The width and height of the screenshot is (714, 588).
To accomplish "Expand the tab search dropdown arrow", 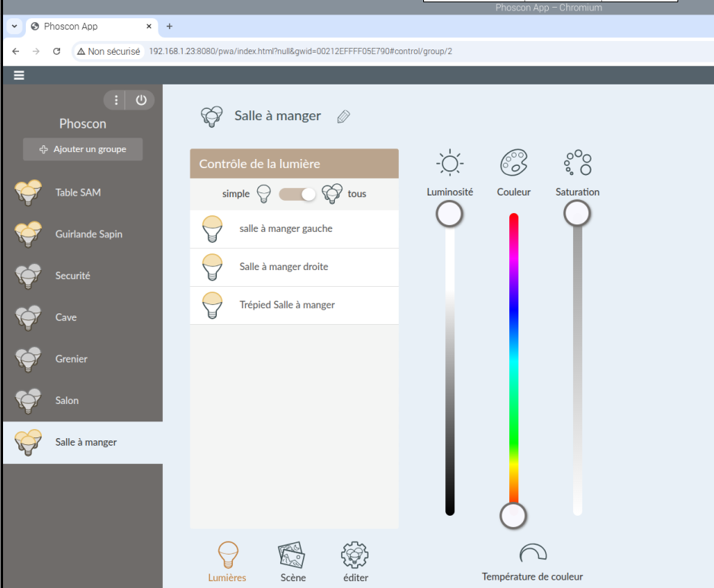I will click(x=14, y=27).
